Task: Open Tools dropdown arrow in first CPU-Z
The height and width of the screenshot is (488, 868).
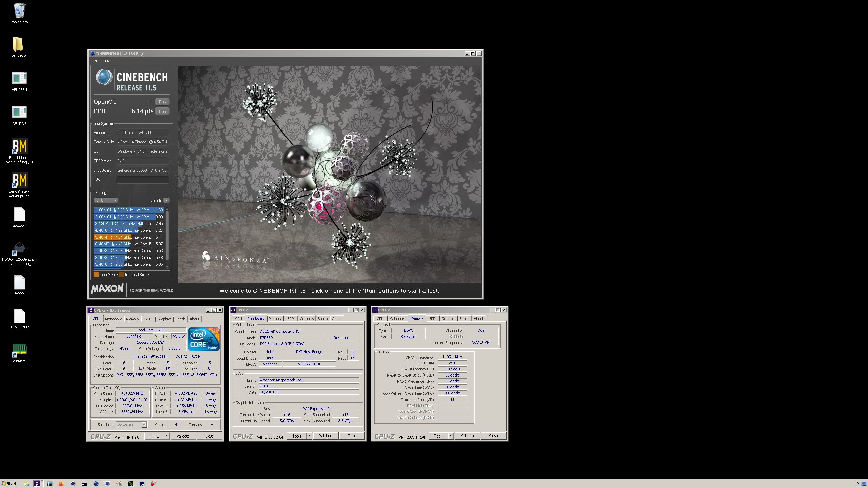Action: pos(167,436)
